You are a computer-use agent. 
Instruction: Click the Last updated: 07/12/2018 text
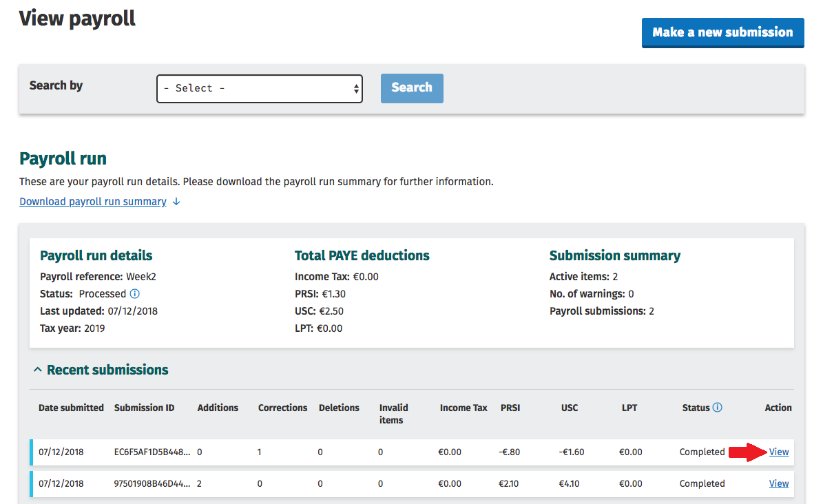pyautogui.click(x=98, y=311)
